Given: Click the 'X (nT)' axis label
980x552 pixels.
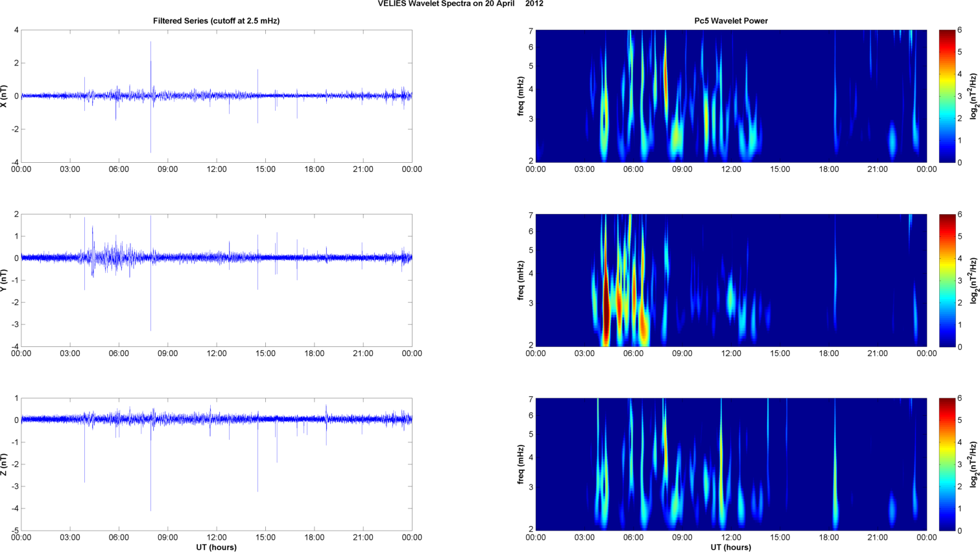Looking at the screenshot, I should click(5, 96).
